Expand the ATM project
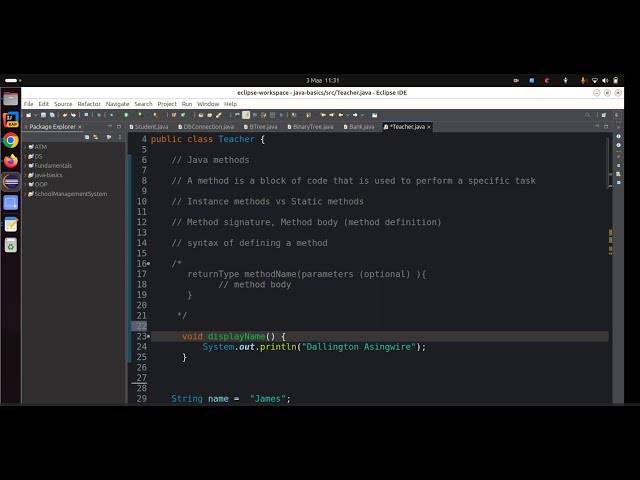Viewport: 640px width, 480px height. click(x=25, y=147)
